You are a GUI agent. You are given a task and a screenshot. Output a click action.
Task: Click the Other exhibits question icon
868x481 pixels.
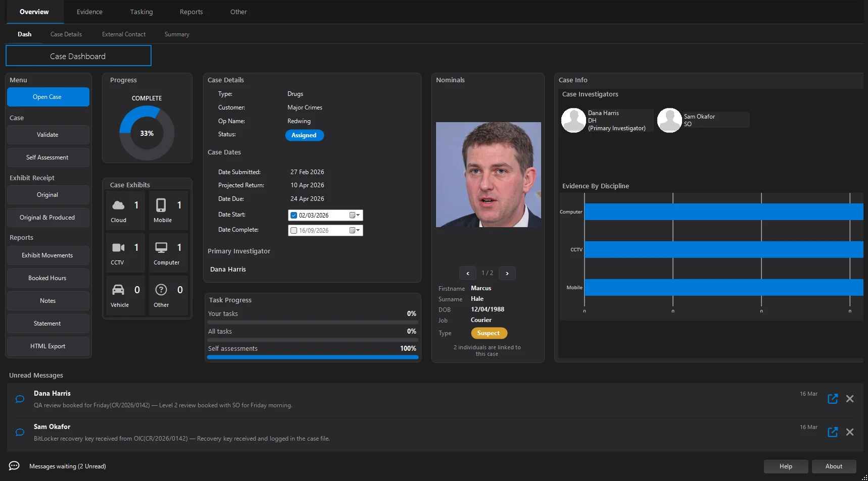(161, 290)
